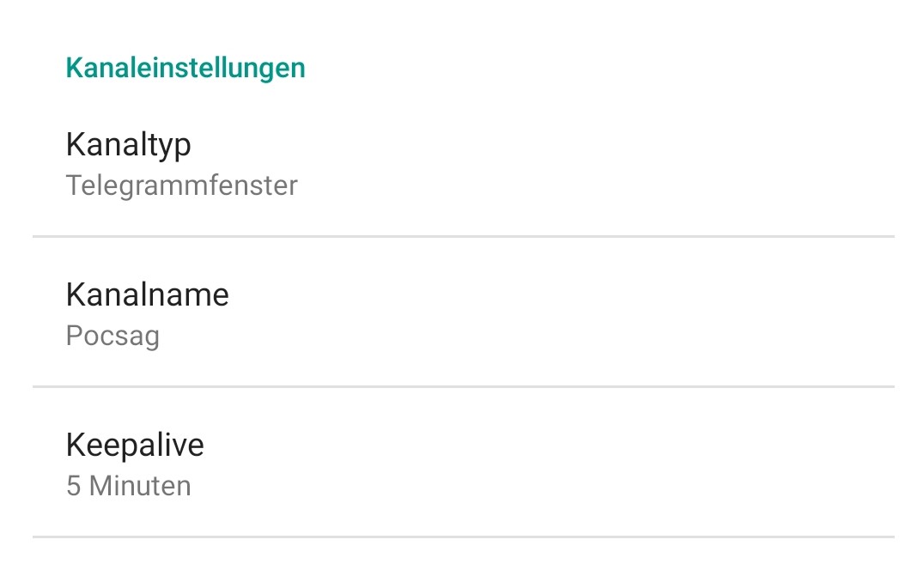The height and width of the screenshot is (576, 924).
Task: Choose the entry showing 5 Minuten
Action: tap(464, 464)
